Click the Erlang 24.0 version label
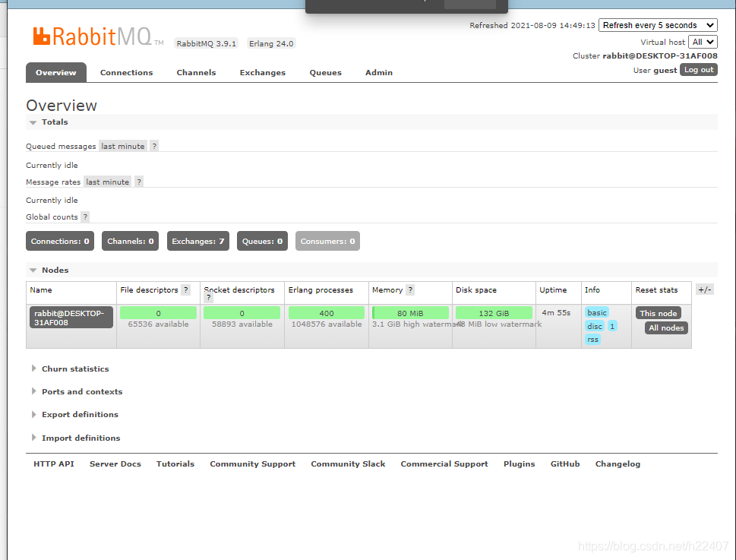736x560 pixels. pos(271,43)
